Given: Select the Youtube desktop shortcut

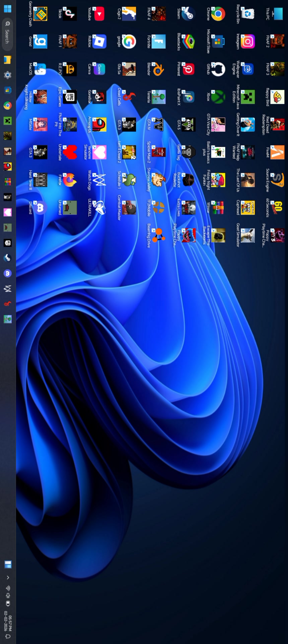Looking at the screenshot, I should [99, 14].
